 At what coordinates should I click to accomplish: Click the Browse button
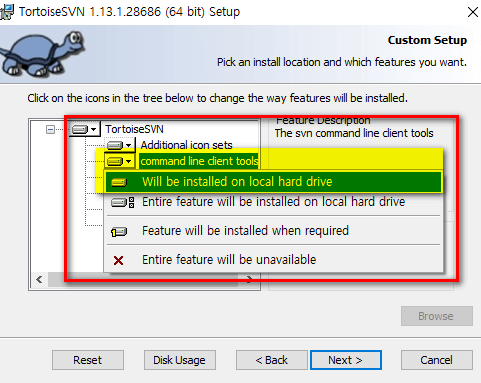(437, 316)
